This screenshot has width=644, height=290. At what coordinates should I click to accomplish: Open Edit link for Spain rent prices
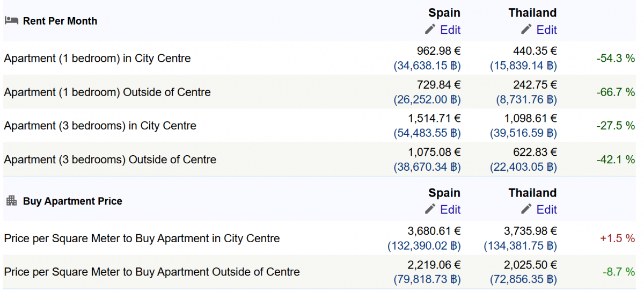(x=450, y=30)
